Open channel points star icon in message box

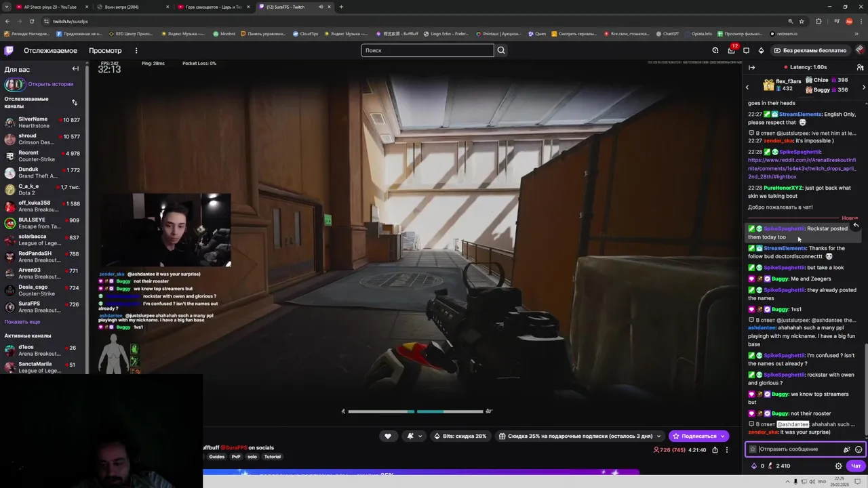[753, 449]
